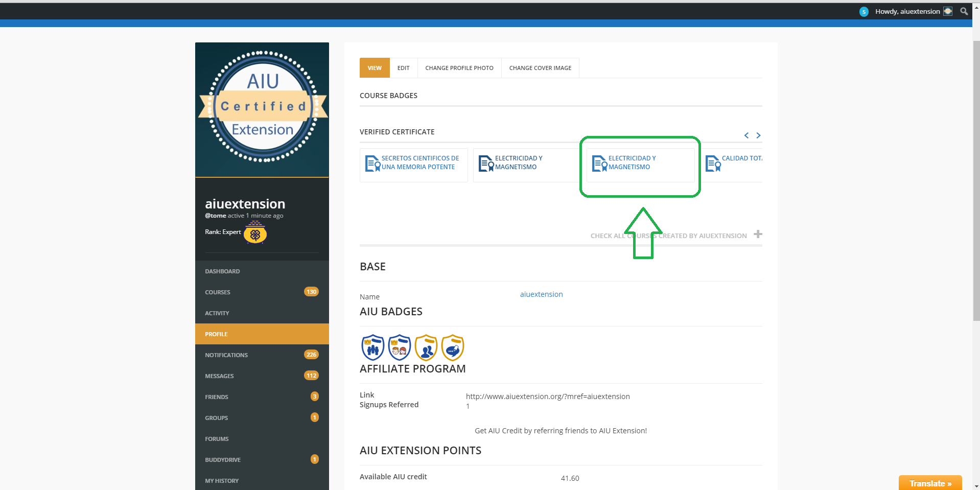Show next verified certificates with right chevron

(x=758, y=135)
